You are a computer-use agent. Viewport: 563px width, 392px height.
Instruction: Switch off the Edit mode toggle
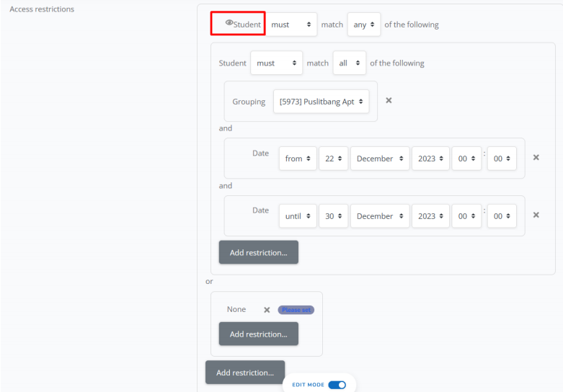coord(337,385)
